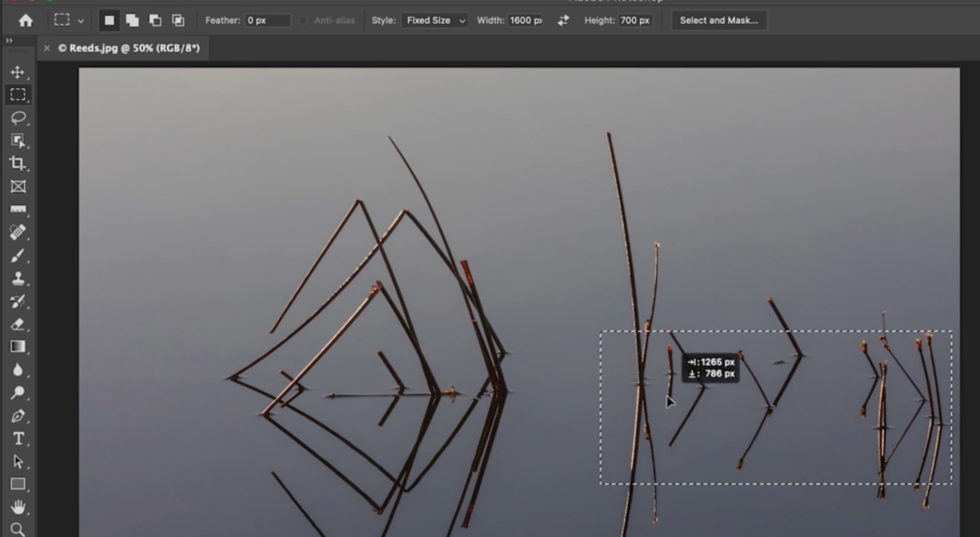Enable New selection mode

coord(109,20)
